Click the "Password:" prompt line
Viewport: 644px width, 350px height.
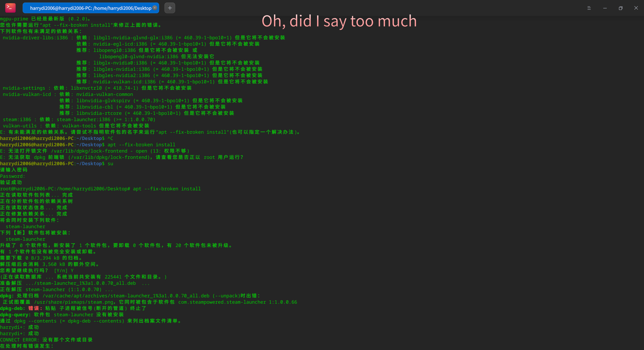tap(13, 176)
